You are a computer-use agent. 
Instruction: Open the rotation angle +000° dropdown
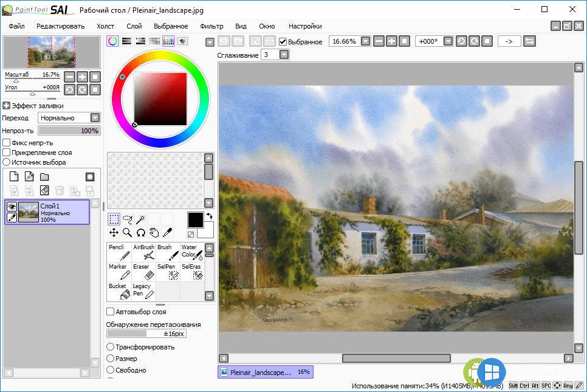coord(448,41)
